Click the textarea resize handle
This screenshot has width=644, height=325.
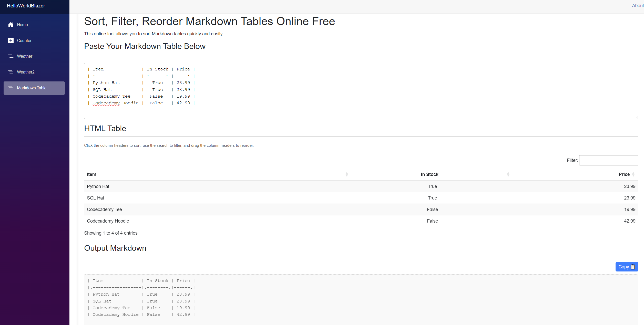[x=637, y=117]
